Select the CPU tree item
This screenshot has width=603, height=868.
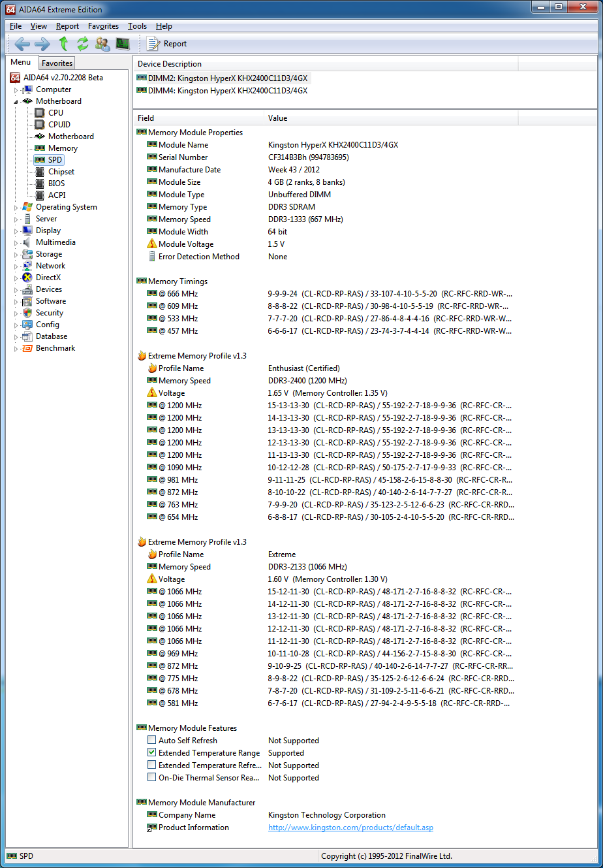[55, 113]
